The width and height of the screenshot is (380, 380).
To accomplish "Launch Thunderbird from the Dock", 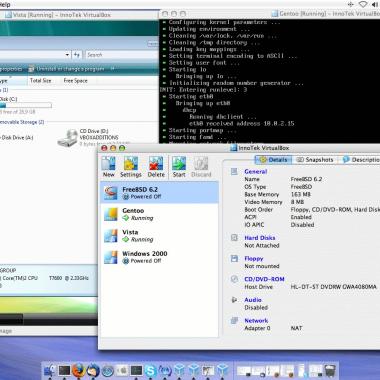I will pos(93,370).
